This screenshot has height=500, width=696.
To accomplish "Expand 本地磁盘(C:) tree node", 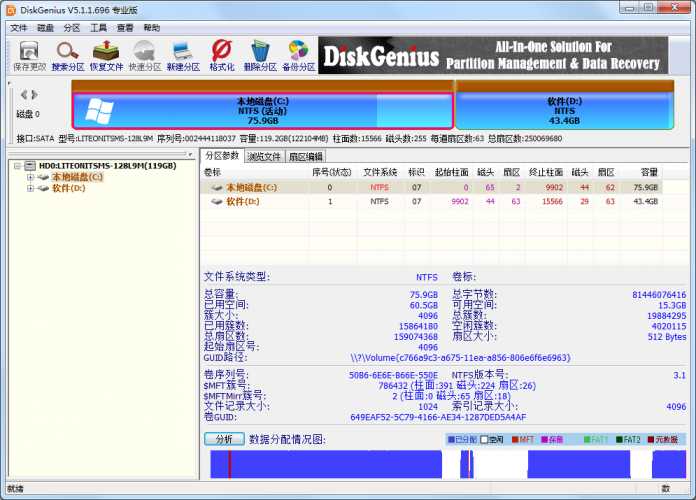I will 30,177.
